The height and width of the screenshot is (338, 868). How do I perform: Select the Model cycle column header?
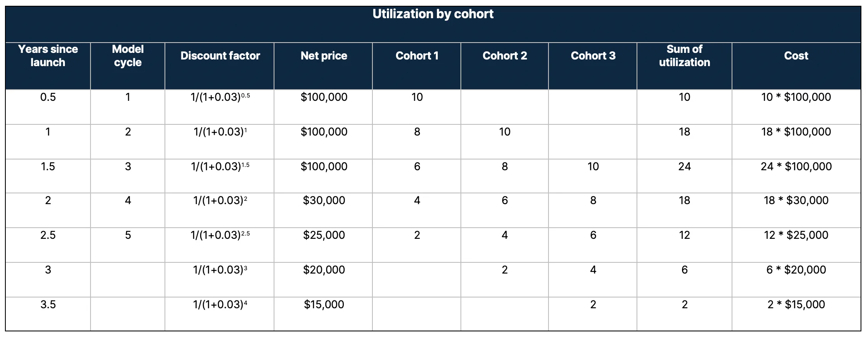click(x=128, y=56)
